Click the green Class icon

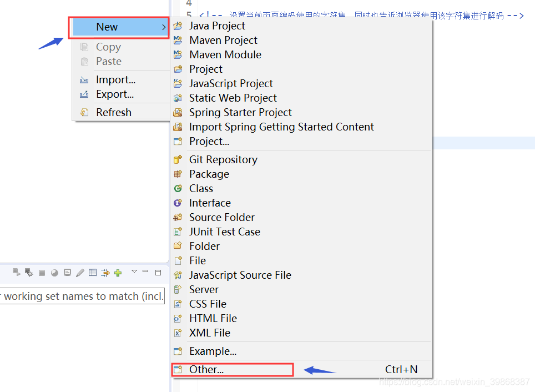[x=178, y=188]
